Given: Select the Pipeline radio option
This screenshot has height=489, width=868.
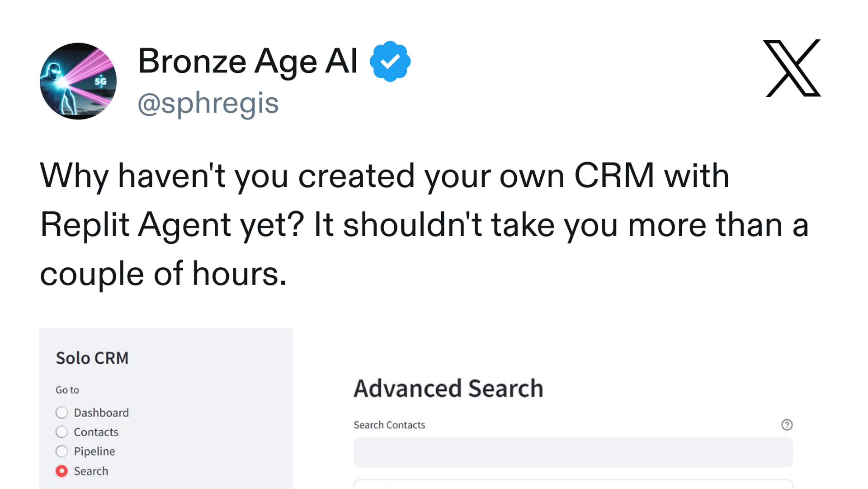Looking at the screenshot, I should click(x=62, y=451).
